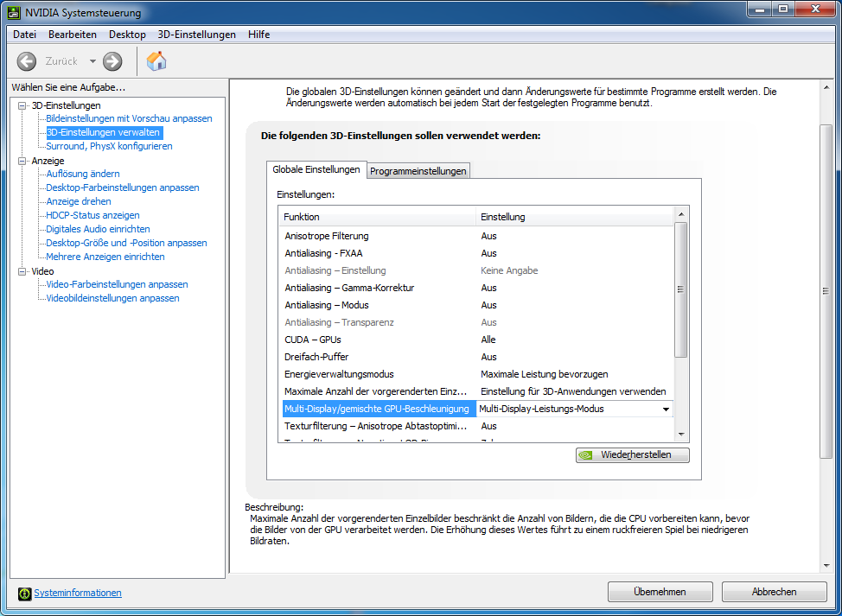Click the Systeminformationen icon
The width and height of the screenshot is (842, 616).
[25, 594]
